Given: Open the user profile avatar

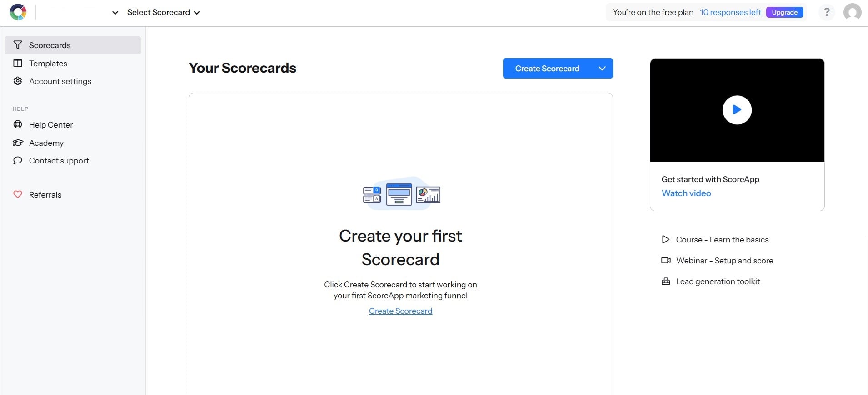Looking at the screenshot, I should (x=852, y=12).
